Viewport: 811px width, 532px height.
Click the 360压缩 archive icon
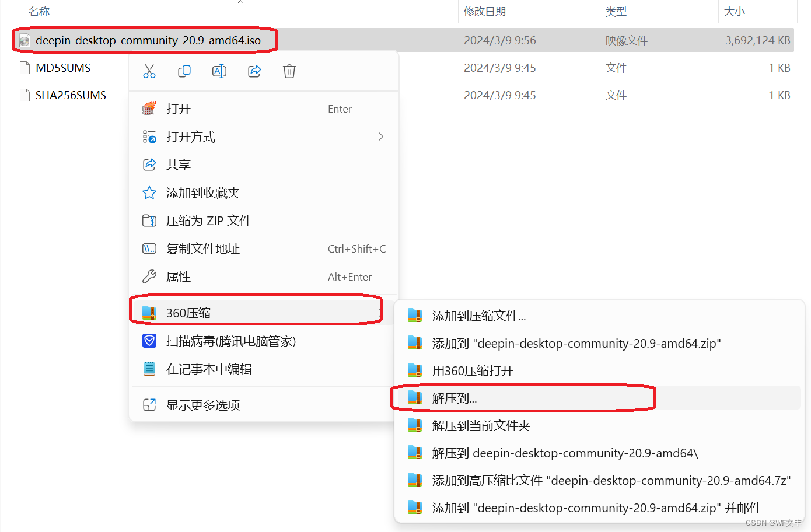pyautogui.click(x=149, y=313)
